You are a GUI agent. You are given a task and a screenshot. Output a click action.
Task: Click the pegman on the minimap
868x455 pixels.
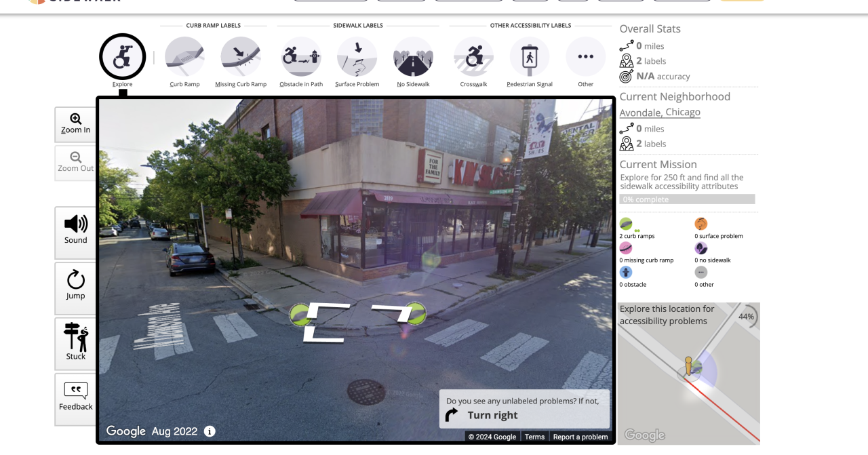pyautogui.click(x=688, y=366)
